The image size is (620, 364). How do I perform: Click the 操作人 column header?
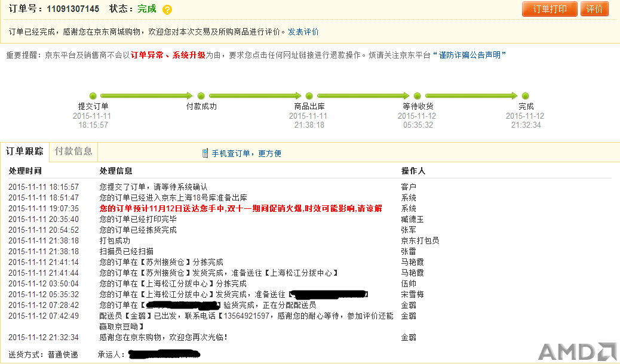[x=413, y=171]
